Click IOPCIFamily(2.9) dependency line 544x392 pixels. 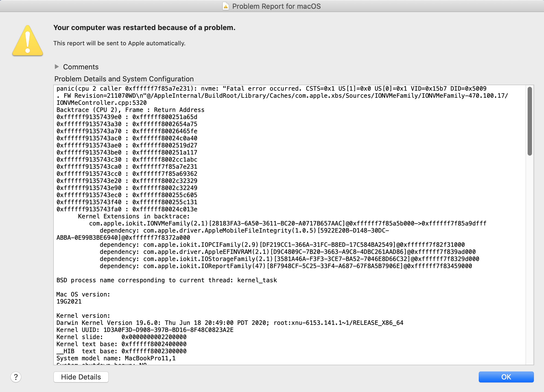tap(282, 245)
